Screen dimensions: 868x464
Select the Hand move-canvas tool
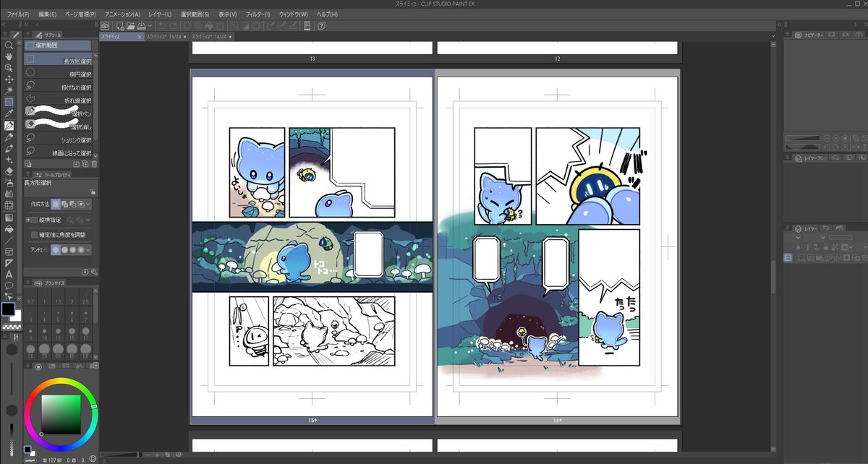click(x=9, y=56)
